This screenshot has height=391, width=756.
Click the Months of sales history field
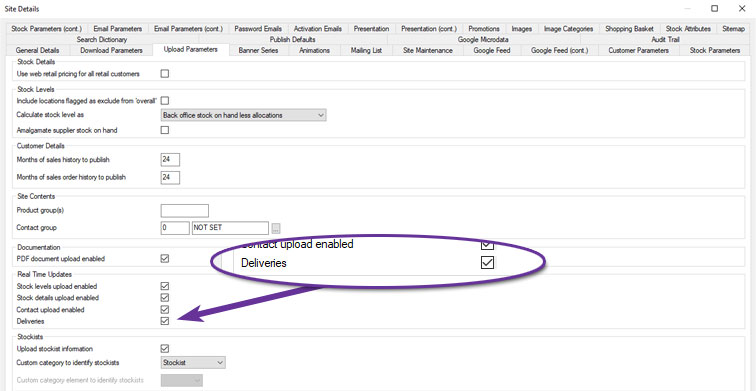point(170,160)
